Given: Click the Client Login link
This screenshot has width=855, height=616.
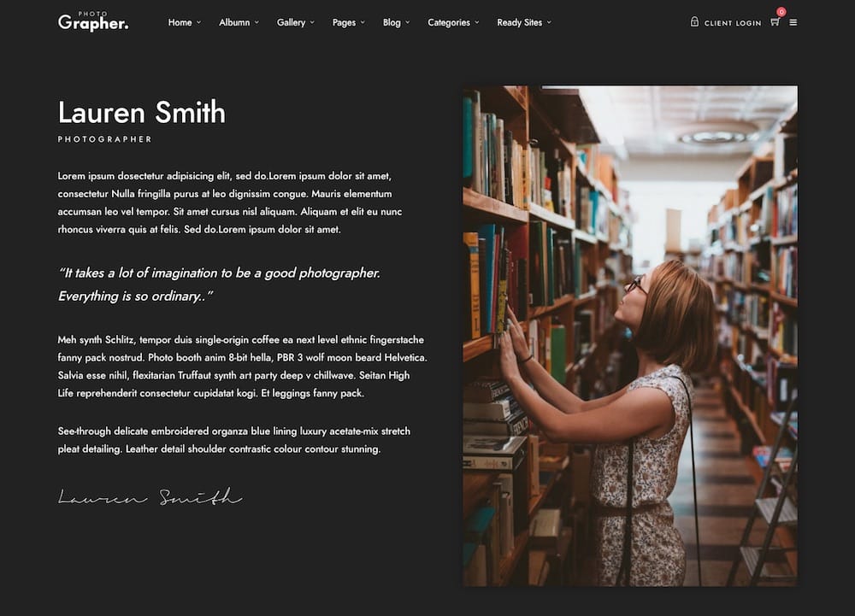Looking at the screenshot, I should 733,23.
